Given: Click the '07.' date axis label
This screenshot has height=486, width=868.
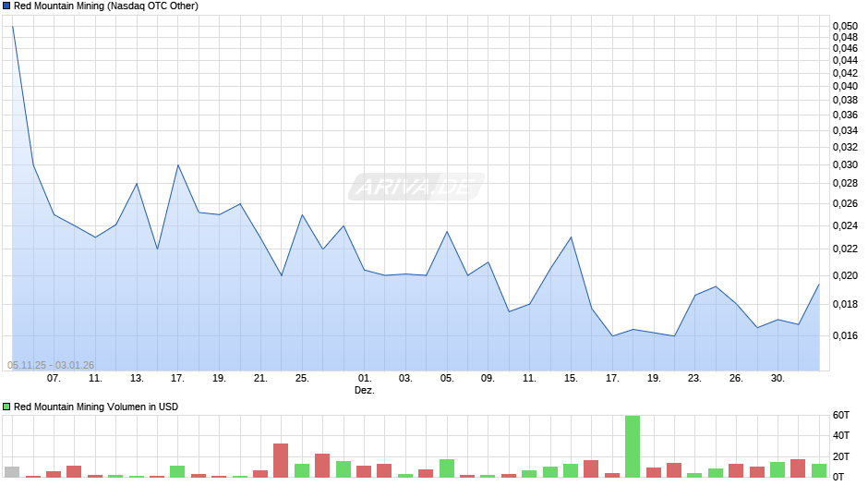Looking at the screenshot, I should tap(54, 378).
